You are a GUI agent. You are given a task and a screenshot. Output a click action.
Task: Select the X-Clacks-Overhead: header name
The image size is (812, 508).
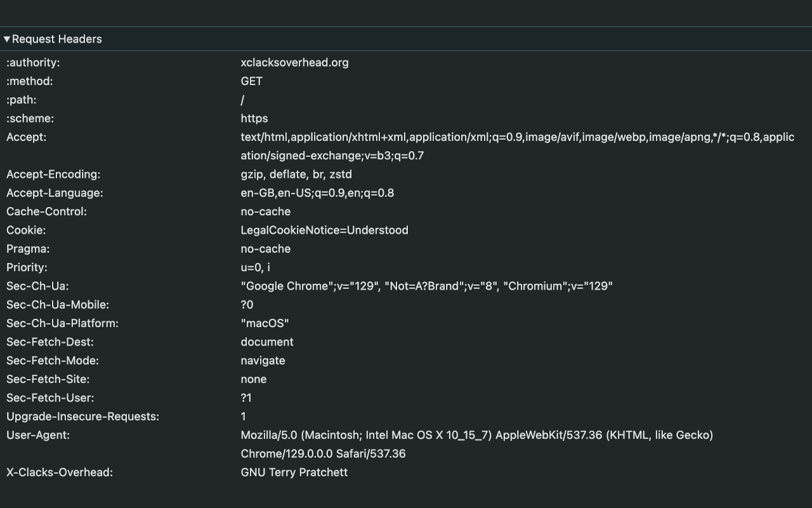(x=60, y=472)
